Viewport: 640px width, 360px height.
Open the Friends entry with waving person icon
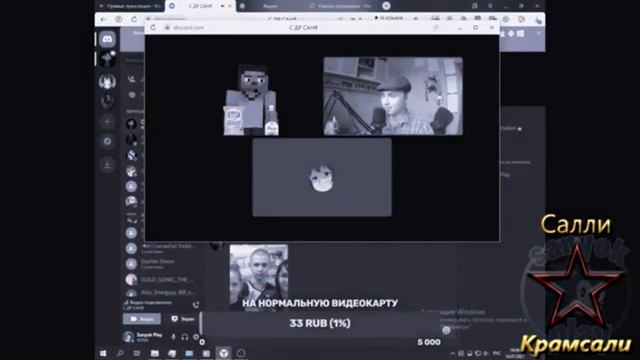(x=131, y=79)
